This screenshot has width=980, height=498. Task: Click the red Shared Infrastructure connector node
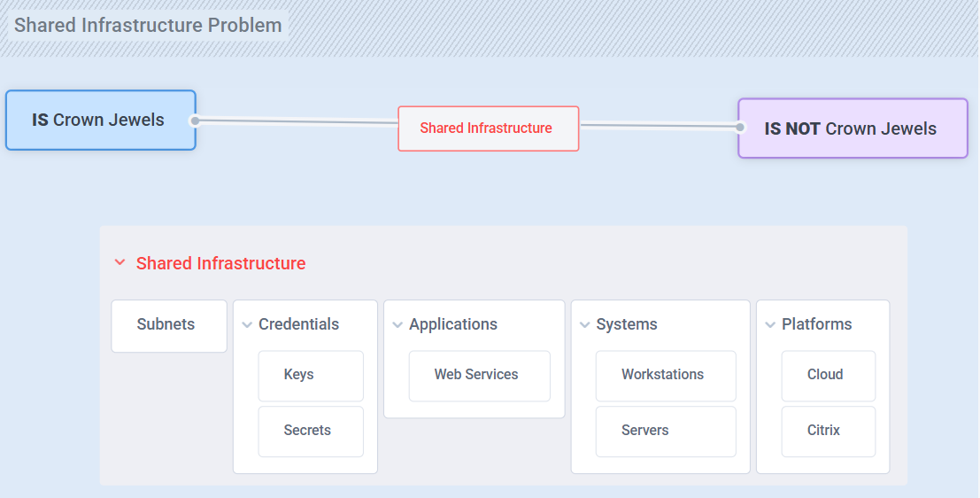click(488, 128)
